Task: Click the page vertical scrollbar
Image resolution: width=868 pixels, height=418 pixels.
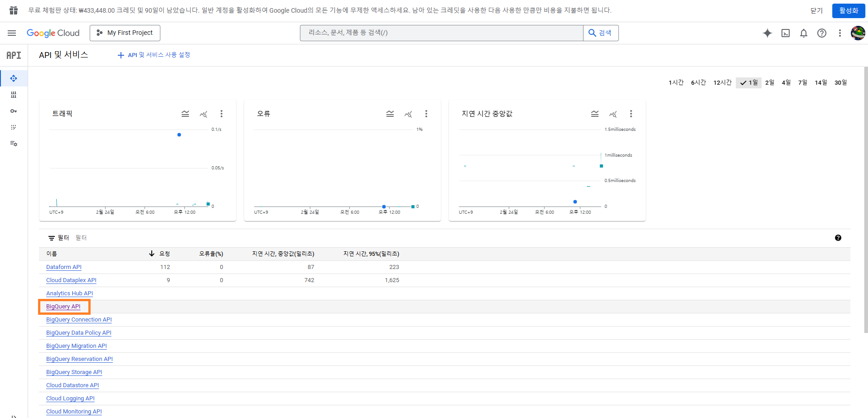Action: click(x=866, y=199)
